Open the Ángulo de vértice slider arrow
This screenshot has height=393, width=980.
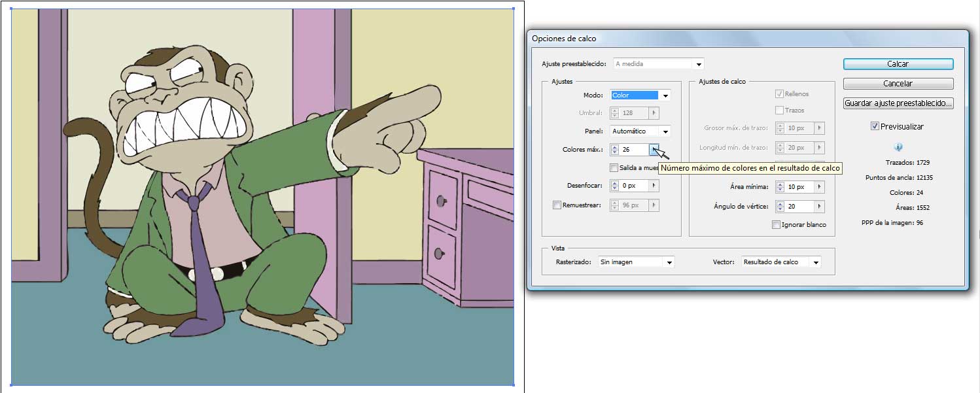(819, 207)
